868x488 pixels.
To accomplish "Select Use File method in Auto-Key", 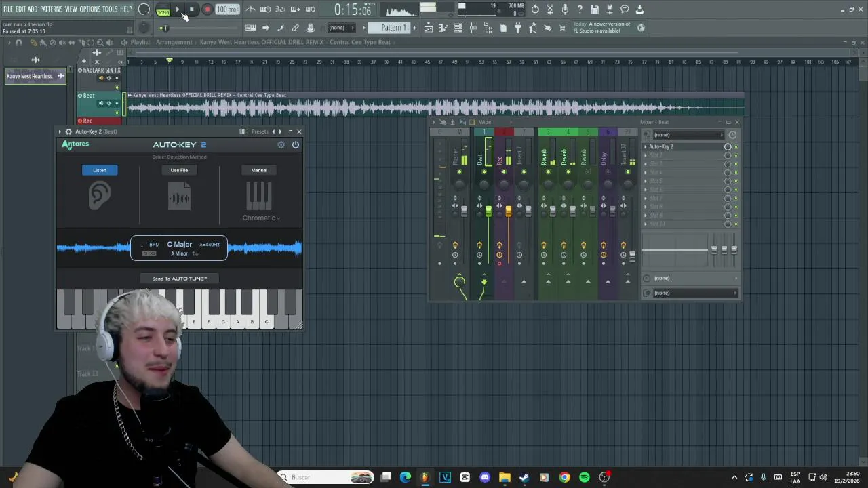I will coord(179,170).
